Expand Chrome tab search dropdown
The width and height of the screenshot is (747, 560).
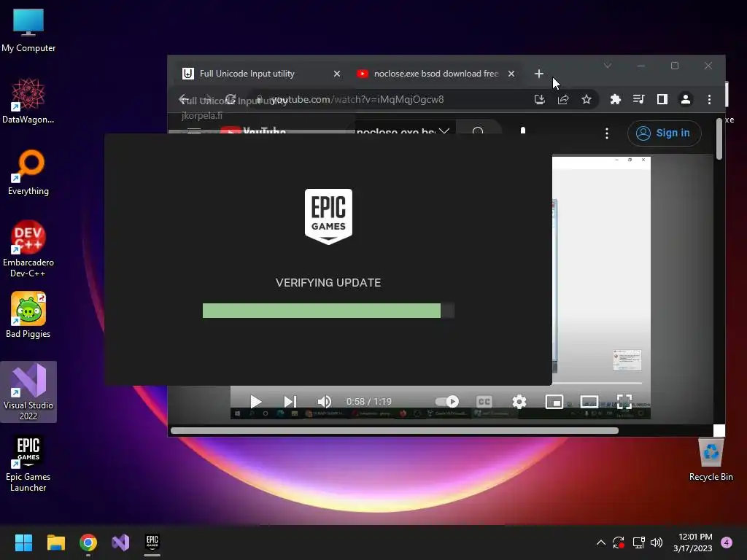[x=608, y=66]
